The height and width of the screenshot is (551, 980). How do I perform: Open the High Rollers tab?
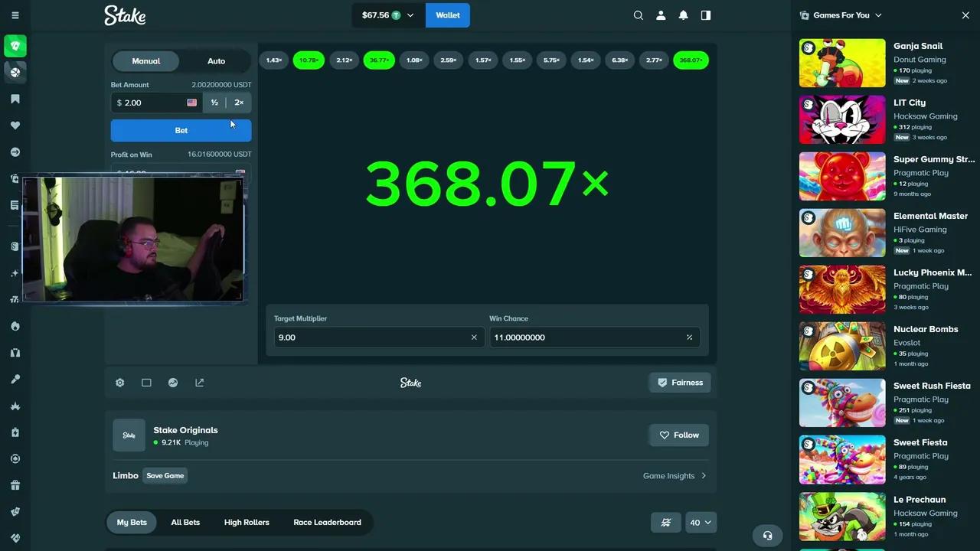(247, 523)
